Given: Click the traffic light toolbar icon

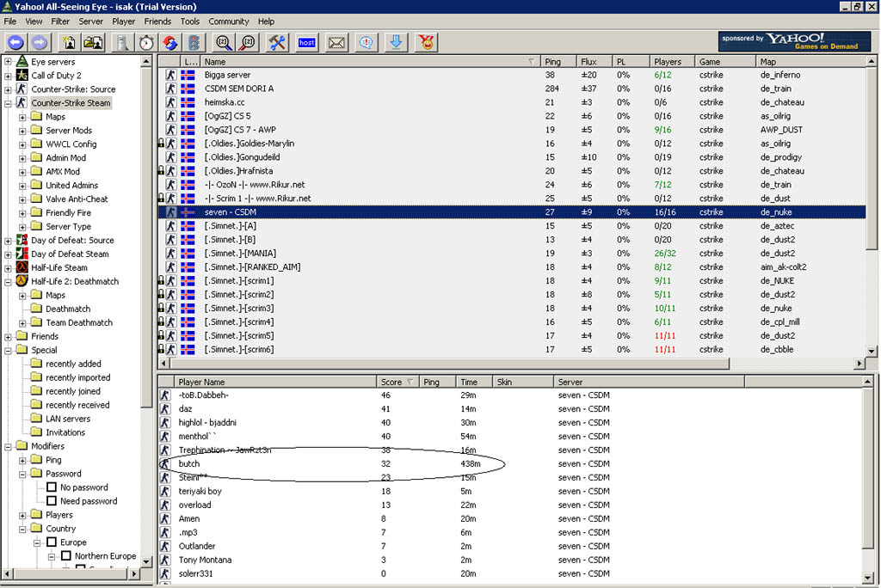Looking at the screenshot, I should tap(194, 43).
